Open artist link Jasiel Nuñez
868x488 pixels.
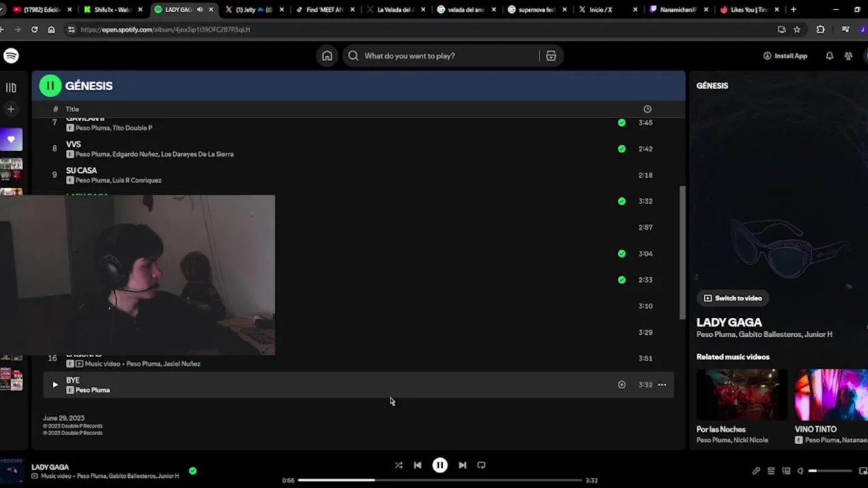pyautogui.click(x=182, y=363)
